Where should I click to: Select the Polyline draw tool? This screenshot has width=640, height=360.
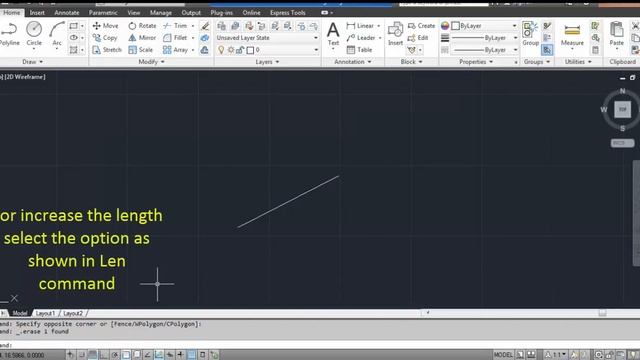pos(8,34)
